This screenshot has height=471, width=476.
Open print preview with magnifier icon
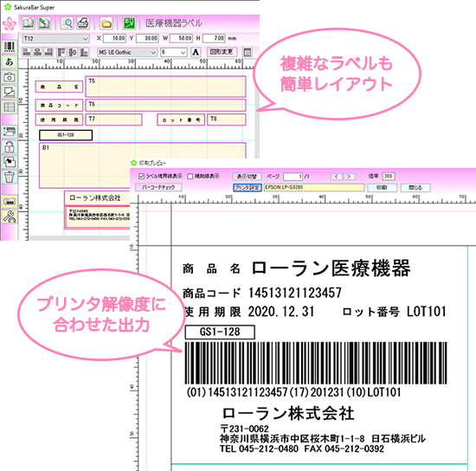(x=68, y=23)
